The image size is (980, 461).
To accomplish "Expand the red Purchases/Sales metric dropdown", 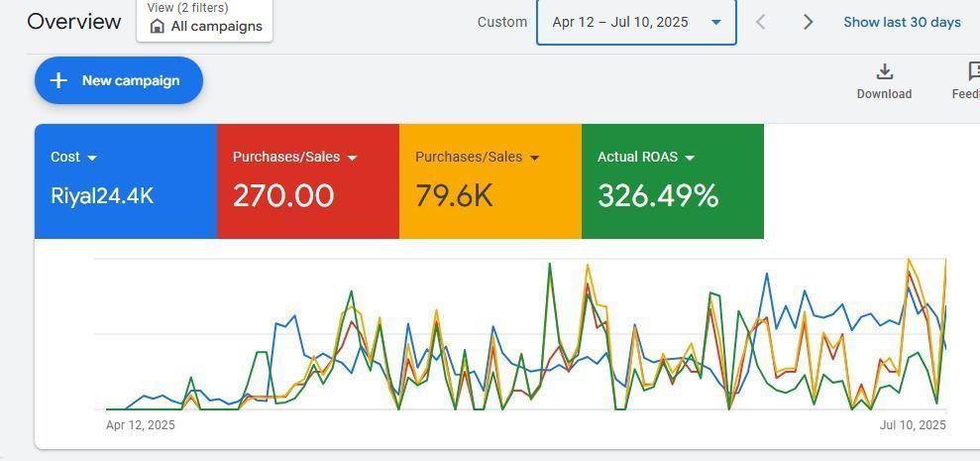I will point(352,158).
